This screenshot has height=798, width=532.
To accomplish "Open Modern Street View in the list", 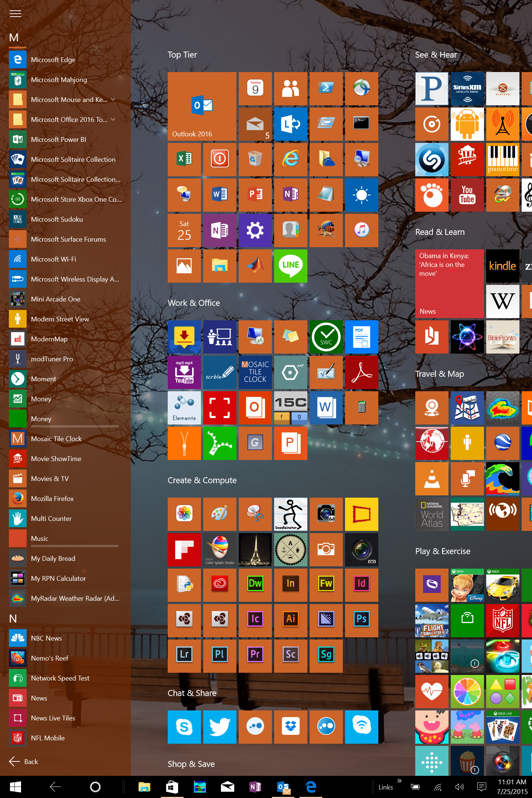I will [65, 319].
